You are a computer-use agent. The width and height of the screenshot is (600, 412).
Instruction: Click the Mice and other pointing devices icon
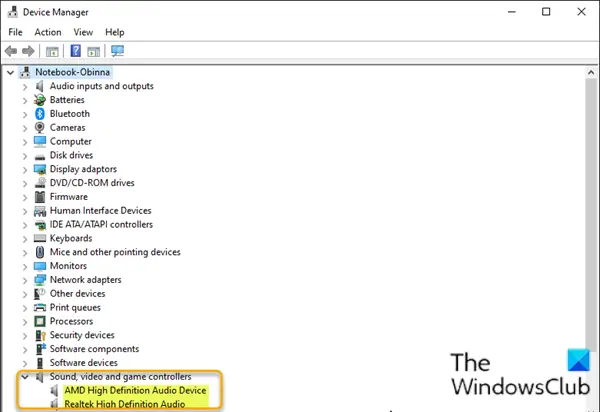(x=40, y=252)
